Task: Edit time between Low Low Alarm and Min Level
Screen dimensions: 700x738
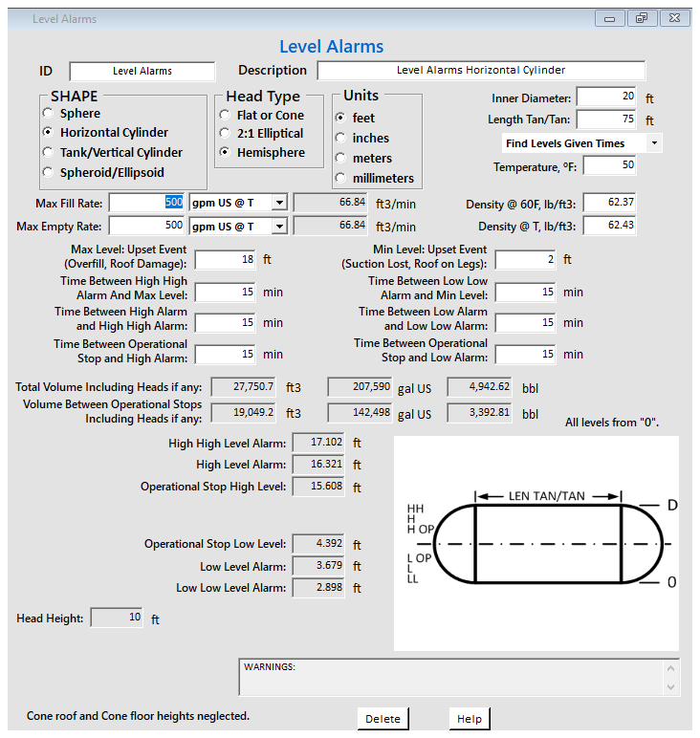Action: pyautogui.click(x=526, y=293)
